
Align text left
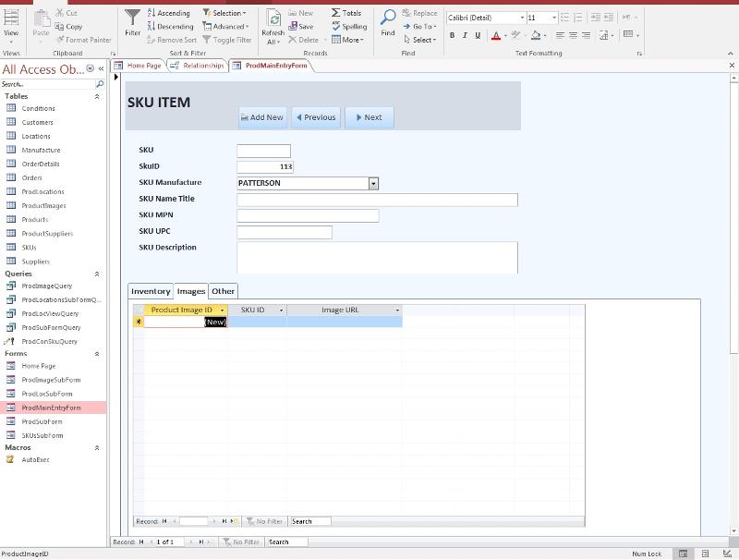(x=560, y=35)
